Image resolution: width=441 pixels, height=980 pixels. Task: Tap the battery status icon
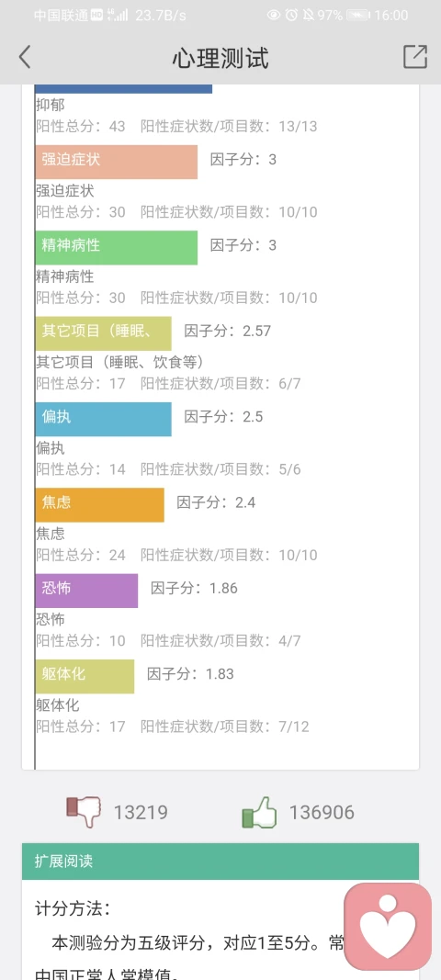pos(357,16)
